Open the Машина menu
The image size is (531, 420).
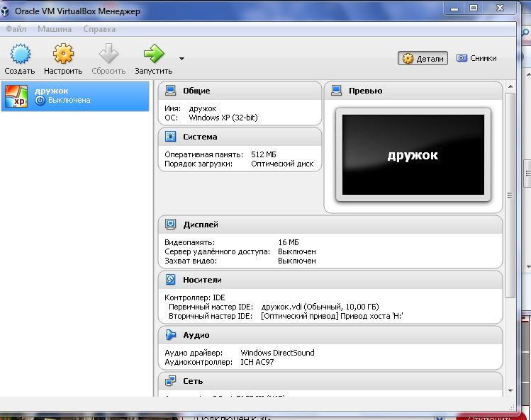[55, 29]
